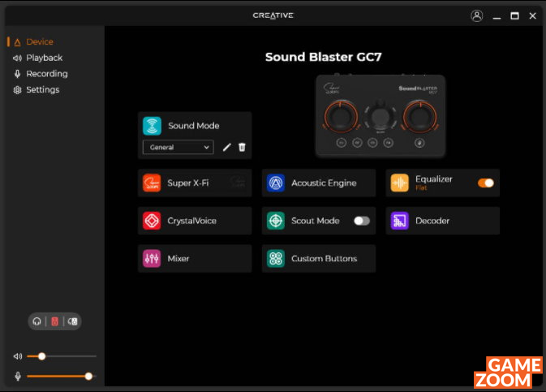Select the speaker-headphone combo output icon
The width and height of the screenshot is (546, 392).
72,321
